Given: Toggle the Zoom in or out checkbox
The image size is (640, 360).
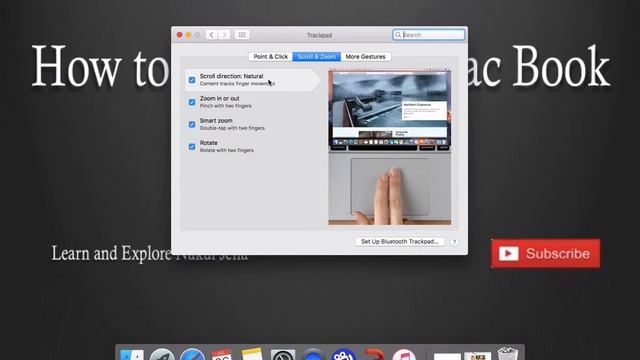Looking at the screenshot, I should tap(192, 102).
